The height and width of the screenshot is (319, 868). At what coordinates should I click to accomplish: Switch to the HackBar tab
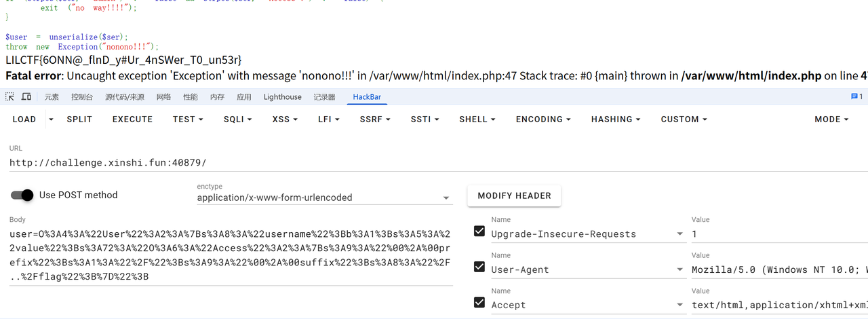coord(367,97)
